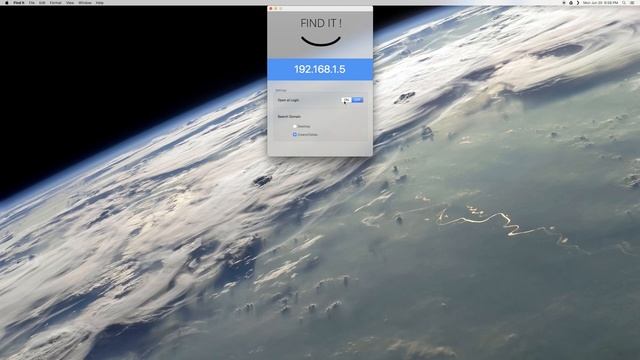Open the View menu
The image size is (640, 360).
pos(70,2)
